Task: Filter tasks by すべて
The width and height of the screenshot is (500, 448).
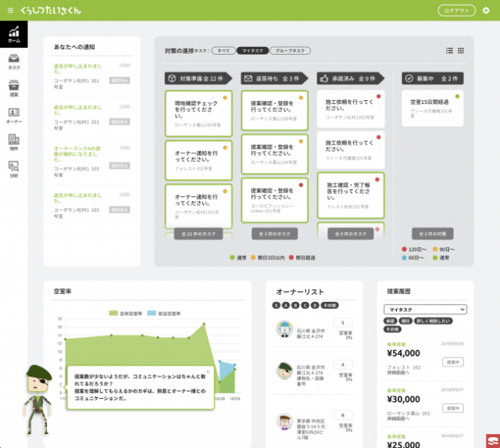Action: 223,51
